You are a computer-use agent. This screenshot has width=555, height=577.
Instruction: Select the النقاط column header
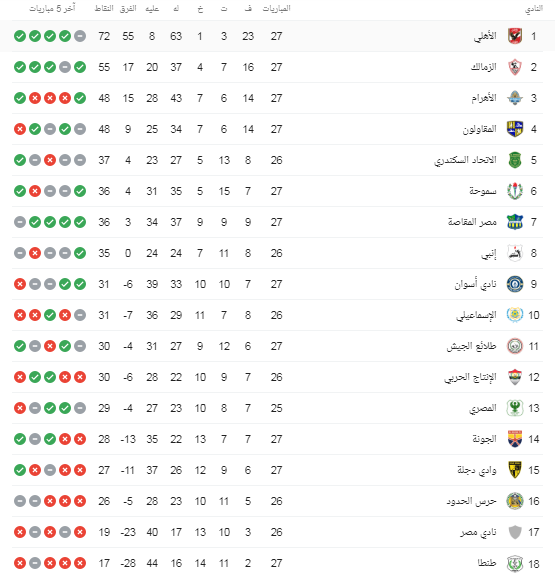[x=104, y=8]
